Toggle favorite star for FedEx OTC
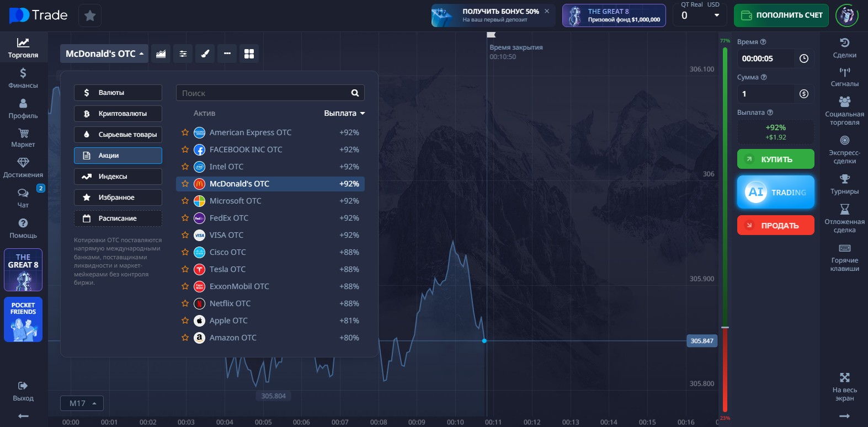The image size is (868, 427). 185,218
